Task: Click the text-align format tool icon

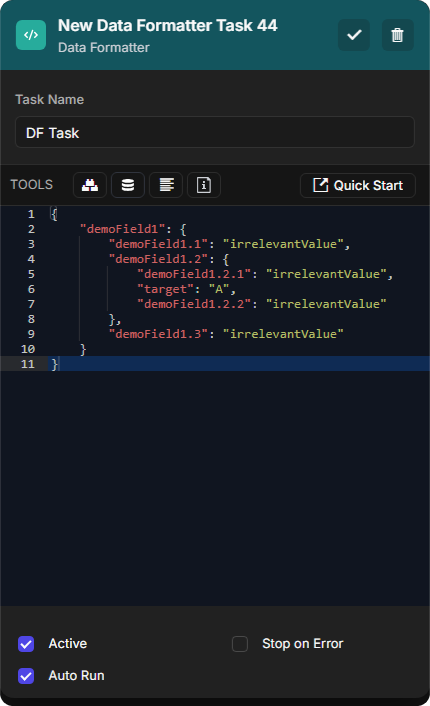Action: coord(166,185)
